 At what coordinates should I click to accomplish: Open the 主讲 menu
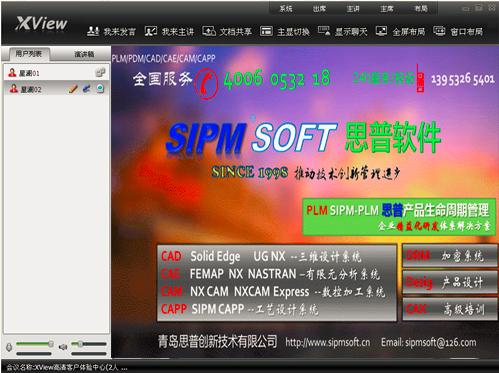pyautogui.click(x=353, y=9)
